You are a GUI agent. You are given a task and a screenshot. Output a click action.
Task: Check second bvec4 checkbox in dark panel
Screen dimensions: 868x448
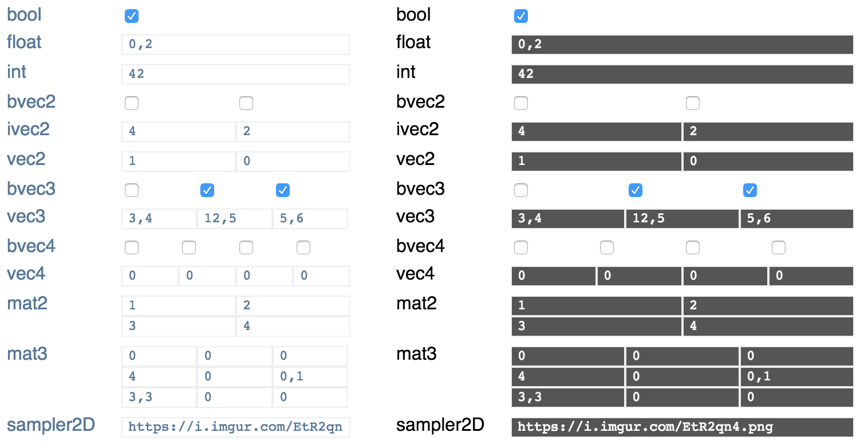pos(607,247)
